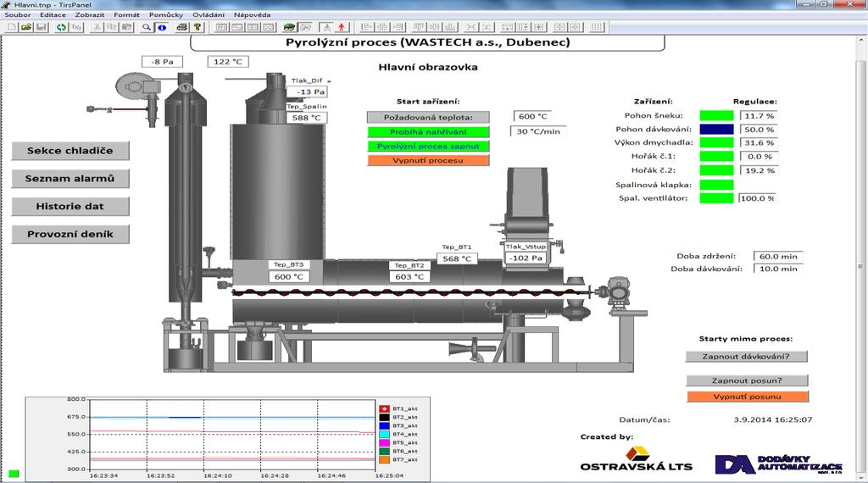Image resolution: width=868 pixels, height=483 pixels.
Task: Click the Tx text tool icon
Action: point(76,26)
